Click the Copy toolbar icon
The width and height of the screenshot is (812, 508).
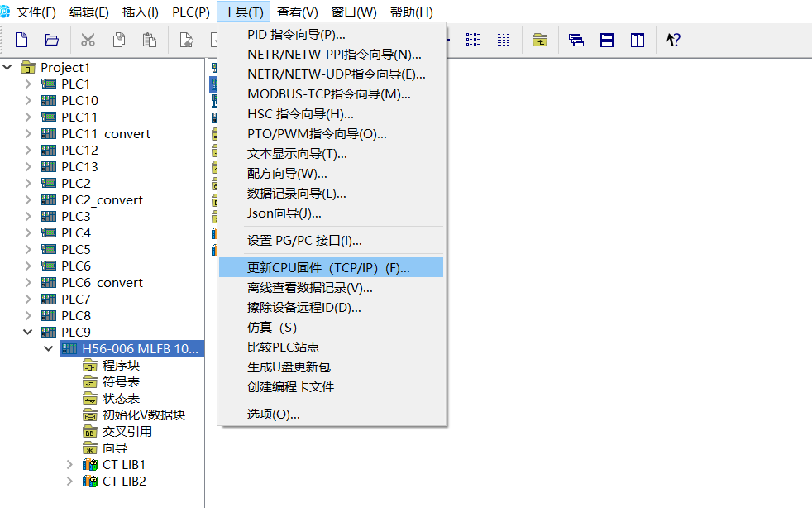(119, 40)
